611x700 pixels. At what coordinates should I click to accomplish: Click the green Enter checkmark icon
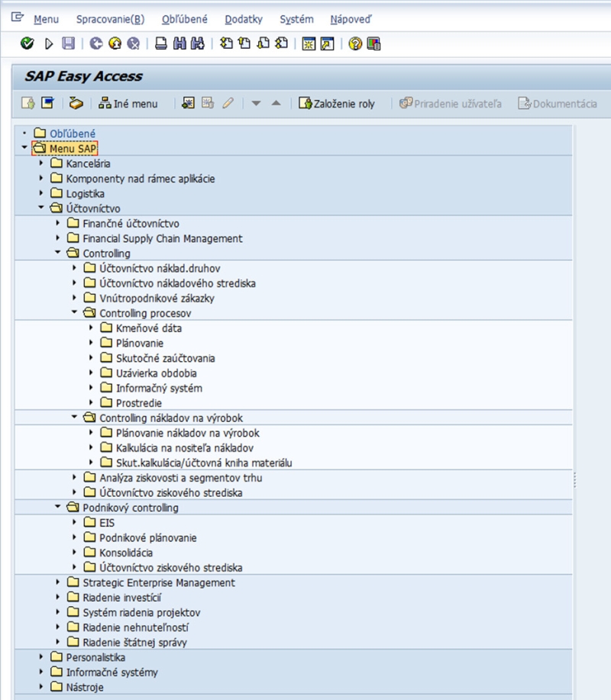click(x=27, y=44)
